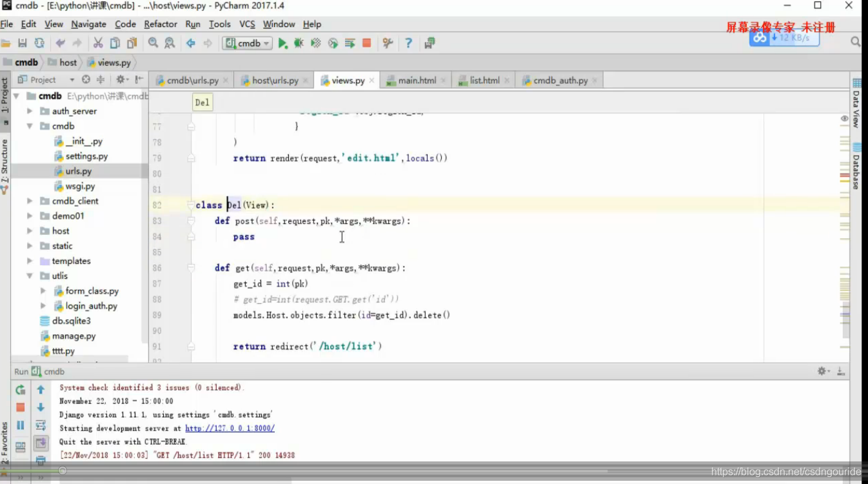Expand the templates folder
This screenshot has height=484, width=868.
click(x=30, y=261)
